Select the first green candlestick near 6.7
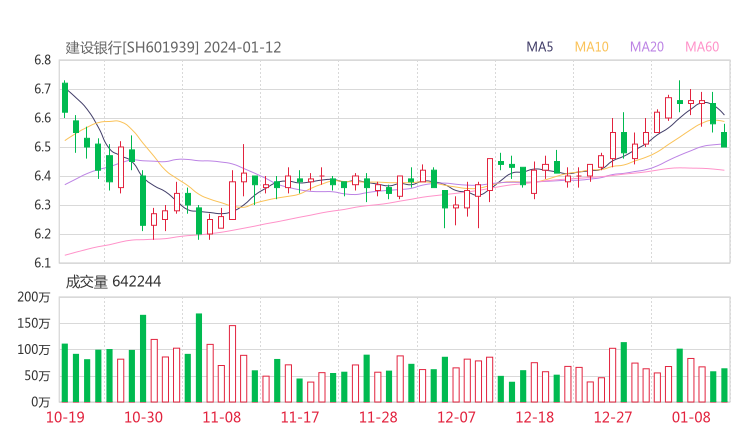This screenshot has width=740, height=440. pos(65,98)
